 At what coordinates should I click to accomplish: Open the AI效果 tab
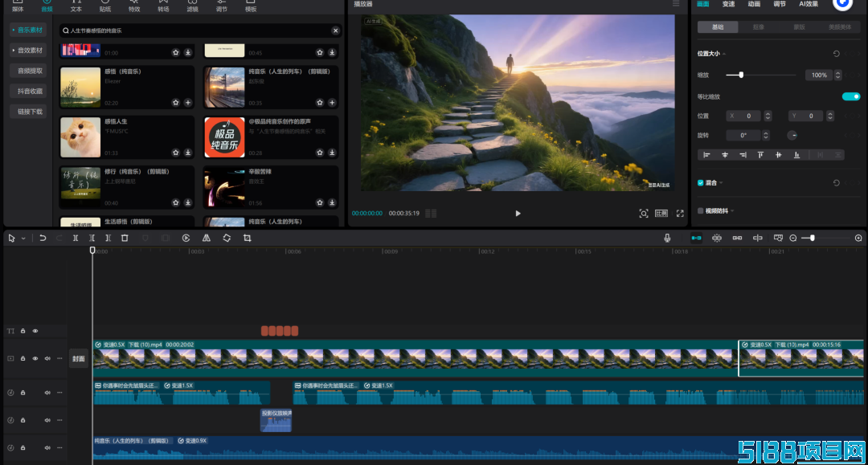809,4
